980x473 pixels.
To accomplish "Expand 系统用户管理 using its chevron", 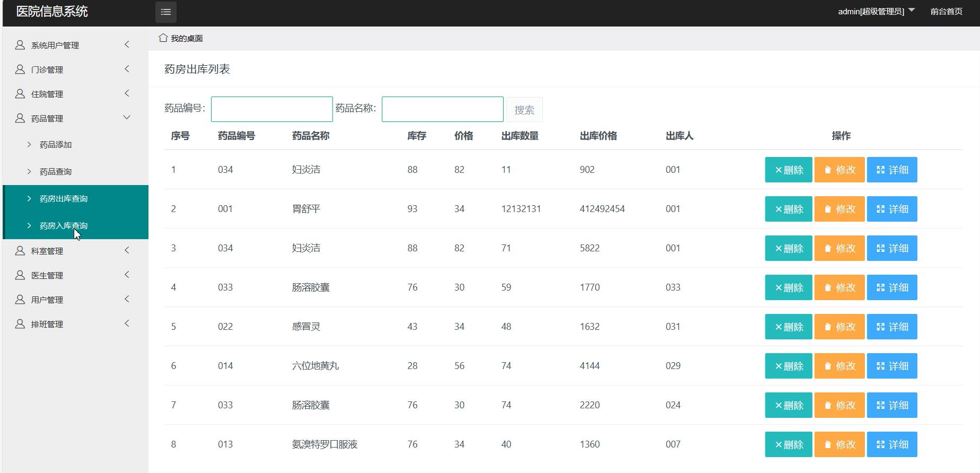I will (x=127, y=45).
